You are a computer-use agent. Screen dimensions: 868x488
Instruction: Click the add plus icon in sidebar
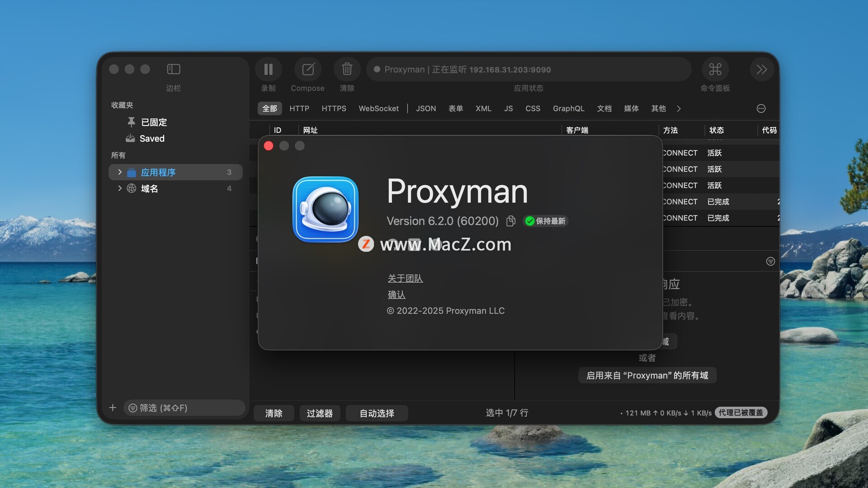coord(113,408)
